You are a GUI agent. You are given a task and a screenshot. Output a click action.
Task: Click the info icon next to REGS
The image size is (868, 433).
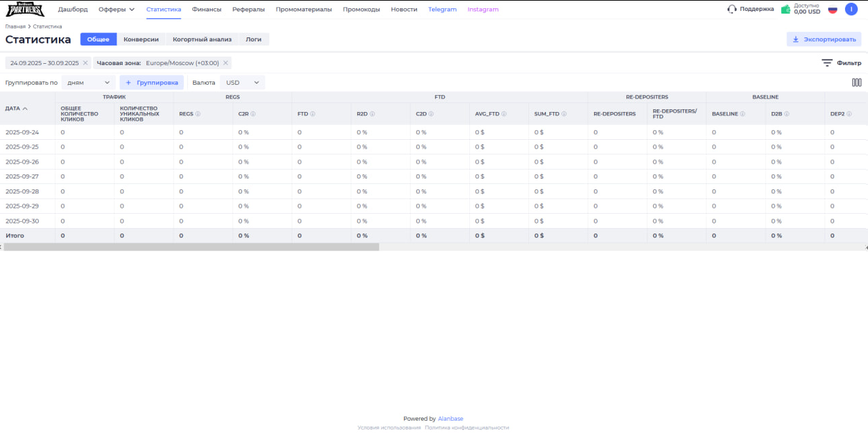coord(198,114)
